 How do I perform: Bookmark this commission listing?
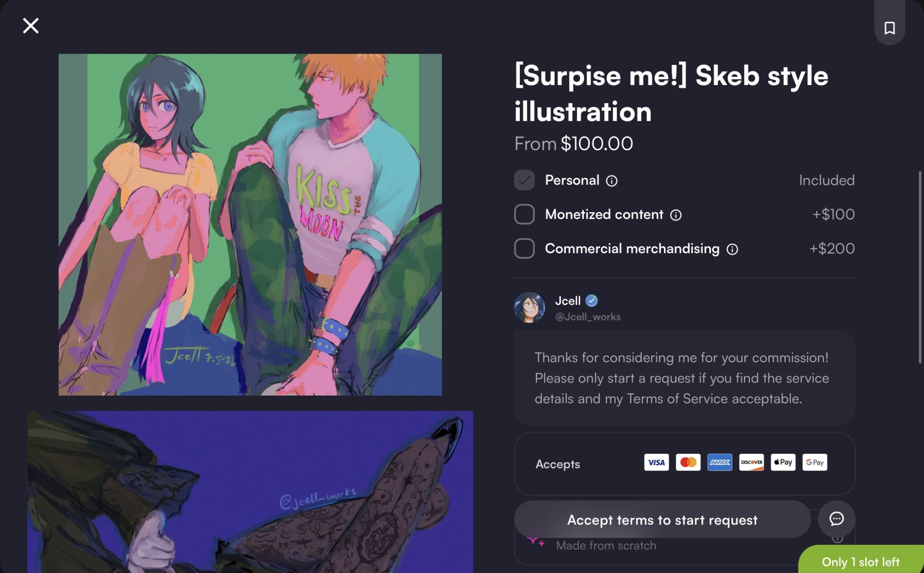point(889,28)
